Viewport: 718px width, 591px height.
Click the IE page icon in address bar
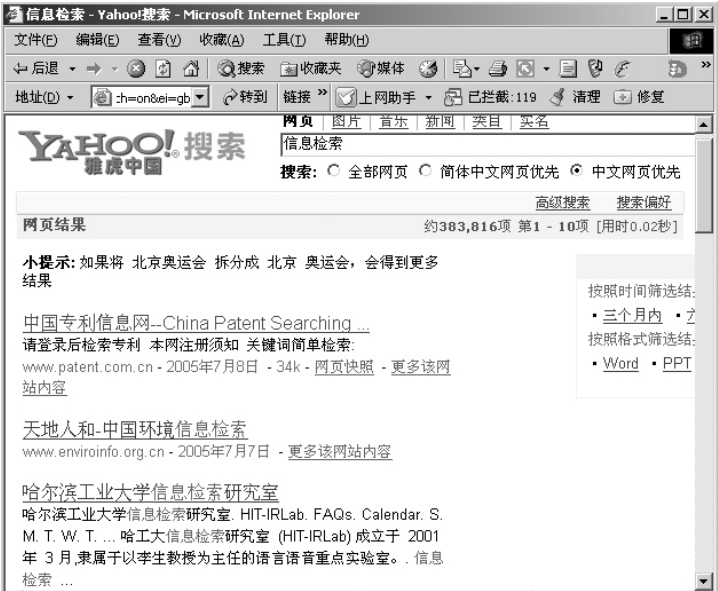(x=102, y=98)
